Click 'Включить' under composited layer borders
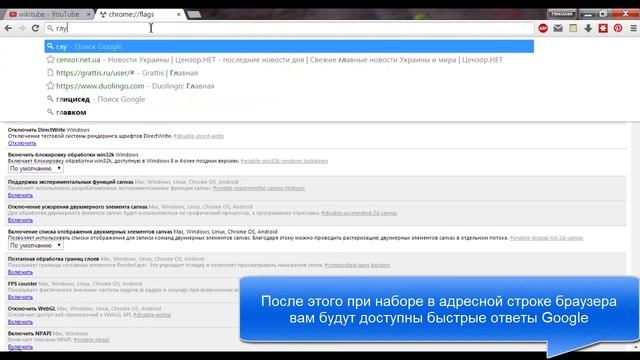The width and height of the screenshot is (640, 360). point(20,272)
